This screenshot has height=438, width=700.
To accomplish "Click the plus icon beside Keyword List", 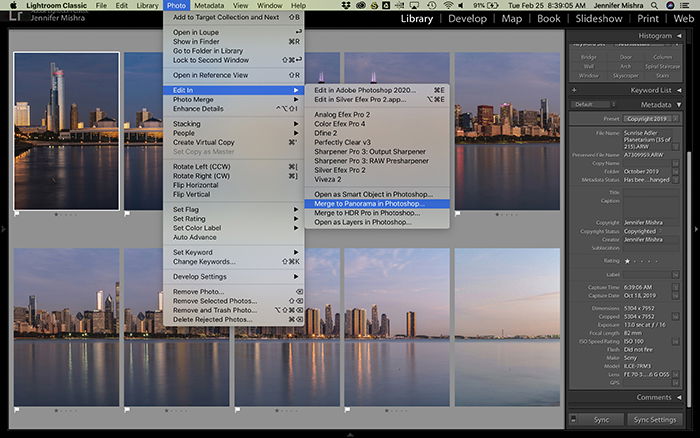I will coord(574,90).
